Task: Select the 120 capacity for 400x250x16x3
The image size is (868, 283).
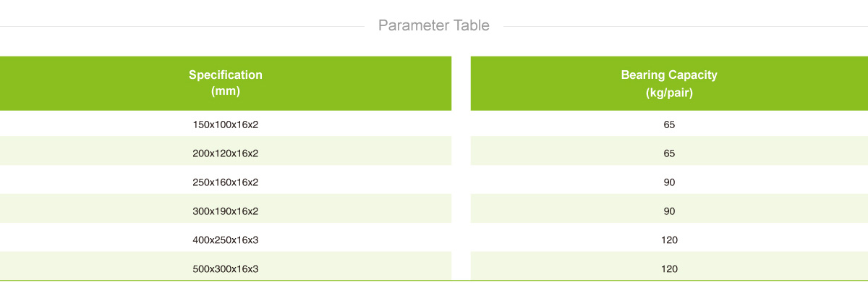Action: [669, 240]
